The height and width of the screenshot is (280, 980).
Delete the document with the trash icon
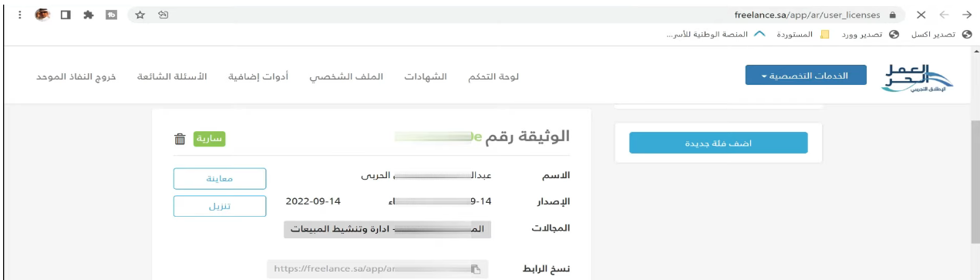click(x=180, y=139)
